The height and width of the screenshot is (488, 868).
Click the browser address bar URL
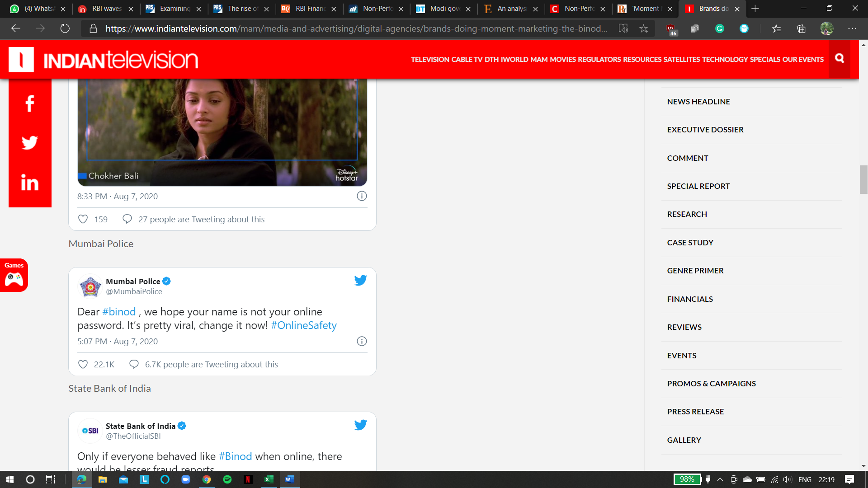coord(356,28)
